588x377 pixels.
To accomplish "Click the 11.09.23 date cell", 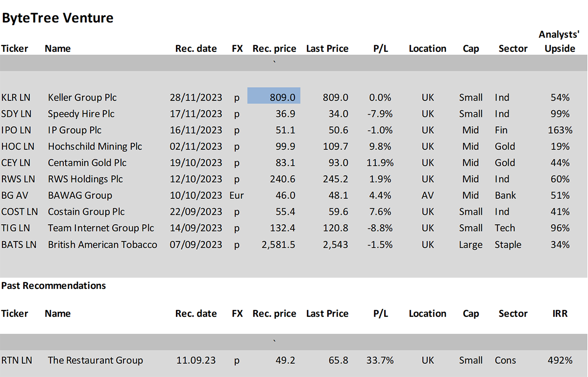I will point(196,360).
